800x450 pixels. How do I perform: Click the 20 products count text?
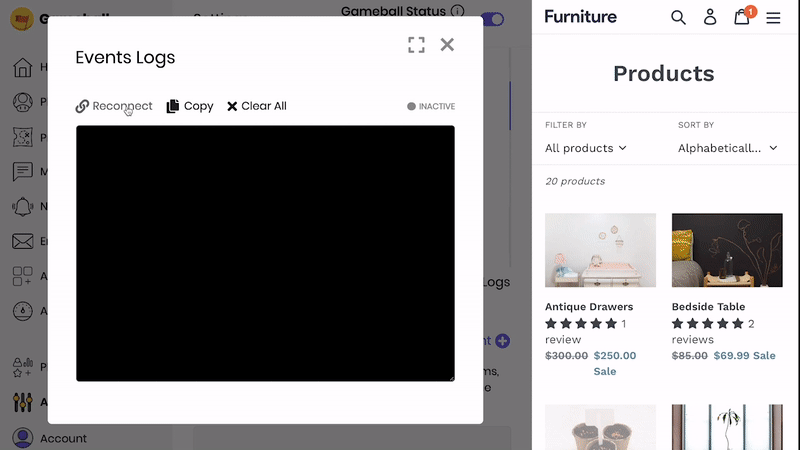(575, 181)
